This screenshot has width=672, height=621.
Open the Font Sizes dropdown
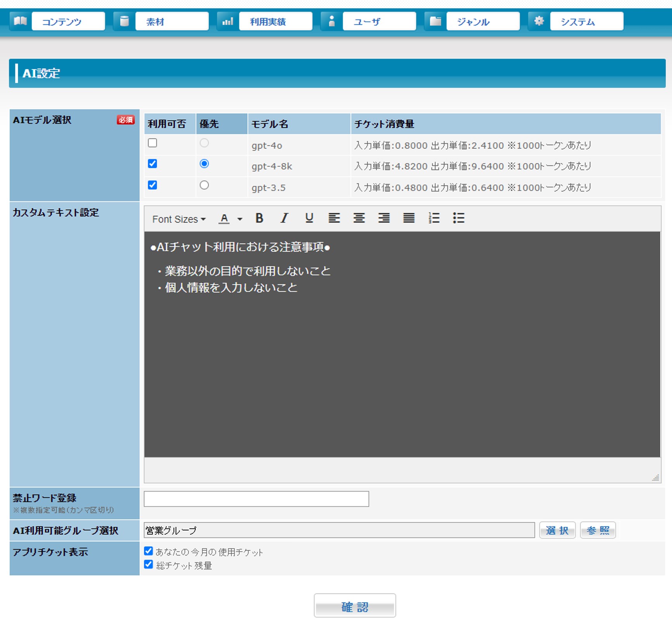click(x=179, y=219)
